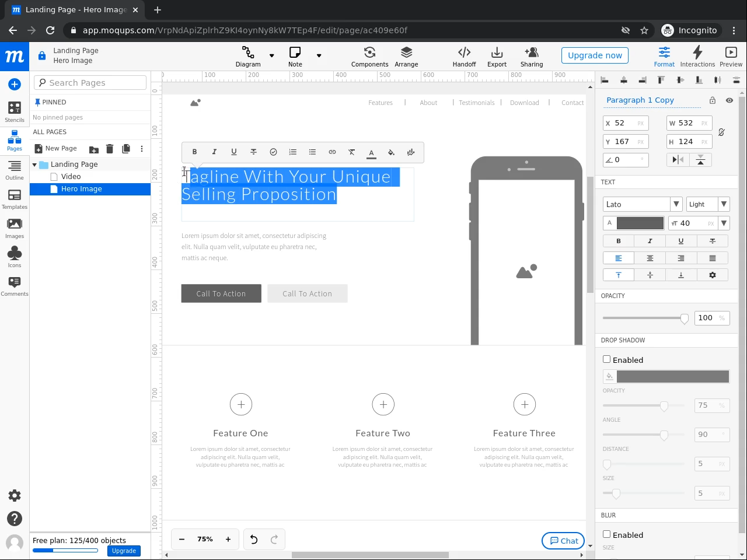
Task: Enable the Drop Shadow checkbox
Action: (x=606, y=359)
